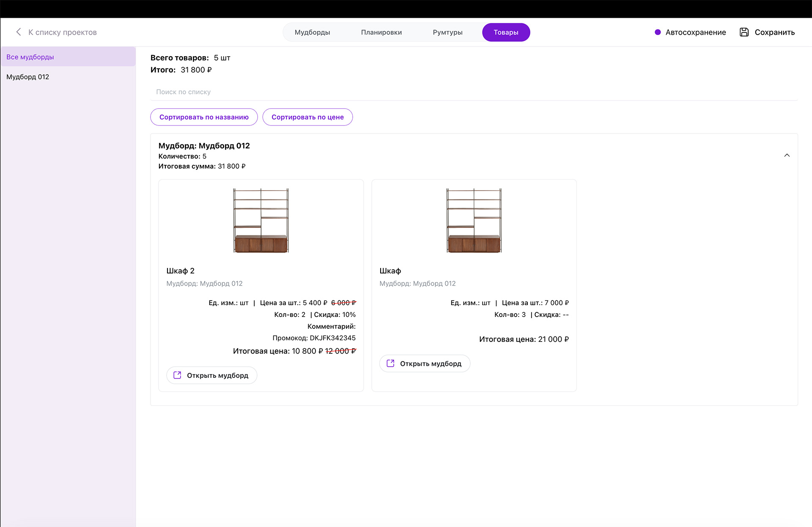812x527 pixels.
Task: Click Сортировать по названию button
Action: (204, 117)
